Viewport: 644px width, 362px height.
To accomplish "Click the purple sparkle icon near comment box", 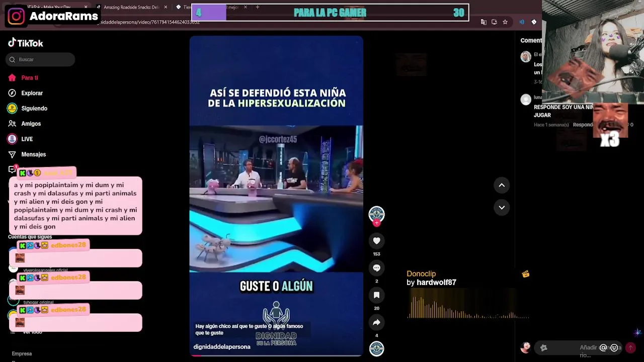I will coord(637,332).
